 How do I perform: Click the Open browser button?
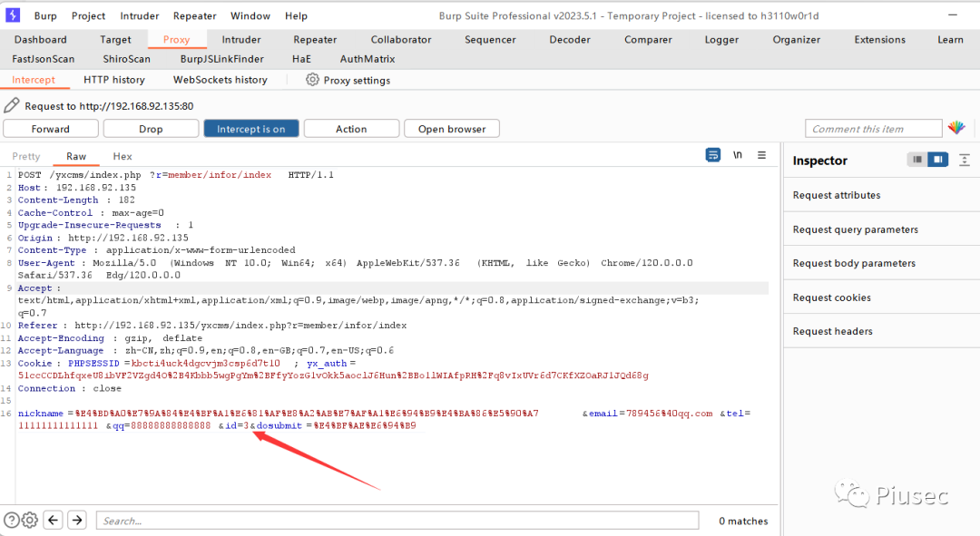452,129
